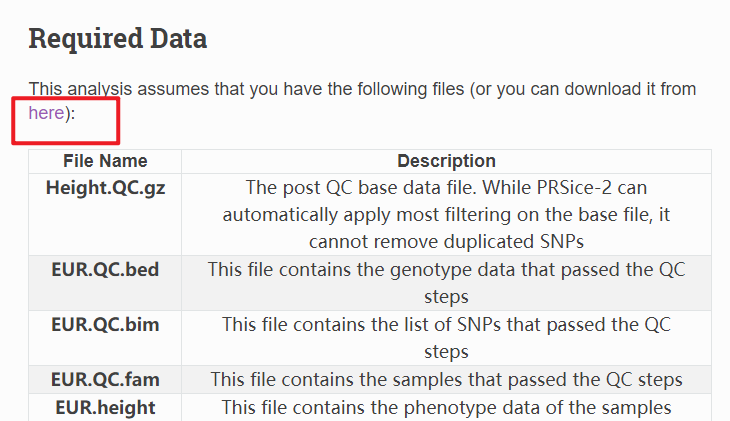Click the post QC base data description
This screenshot has width=730, height=421.
[446, 214]
